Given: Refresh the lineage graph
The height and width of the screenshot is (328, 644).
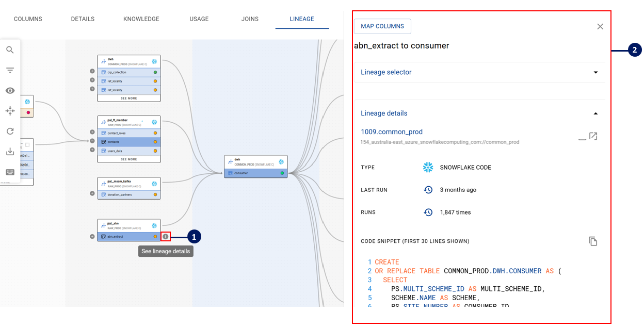Looking at the screenshot, I should (10, 132).
